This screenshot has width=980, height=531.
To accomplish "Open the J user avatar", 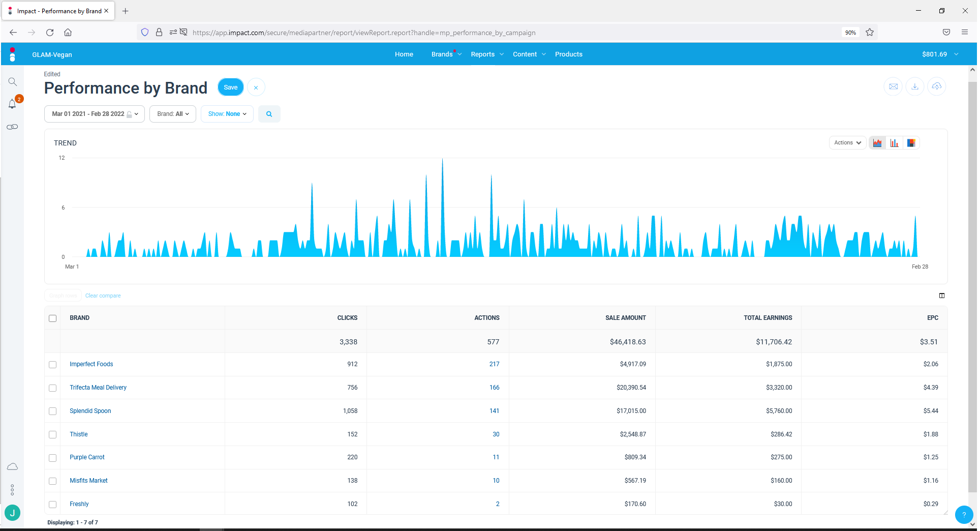I will [12, 513].
